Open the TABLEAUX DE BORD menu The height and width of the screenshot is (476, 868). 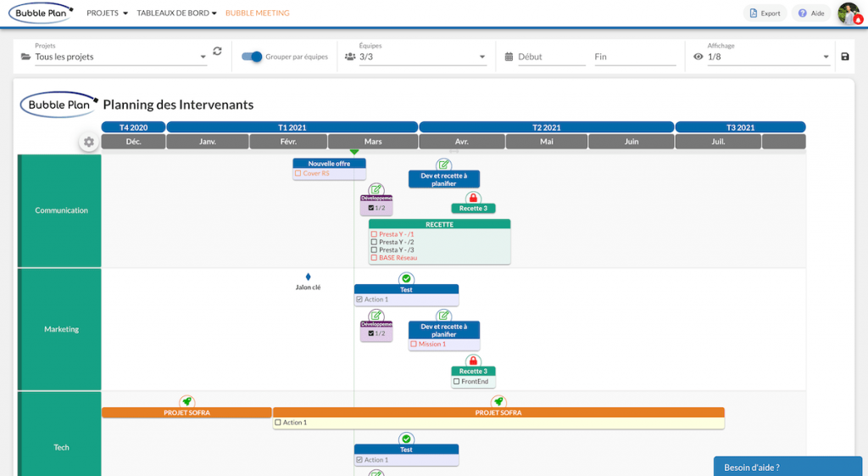[x=176, y=13]
